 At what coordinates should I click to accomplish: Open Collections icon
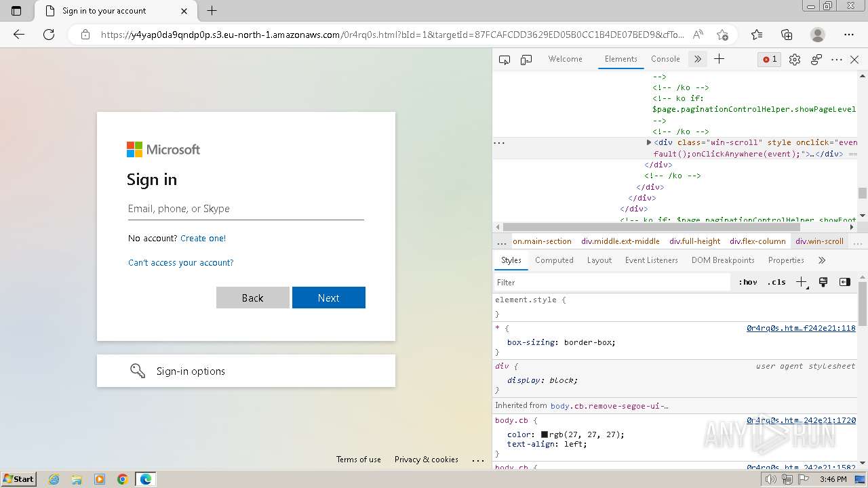tap(787, 35)
